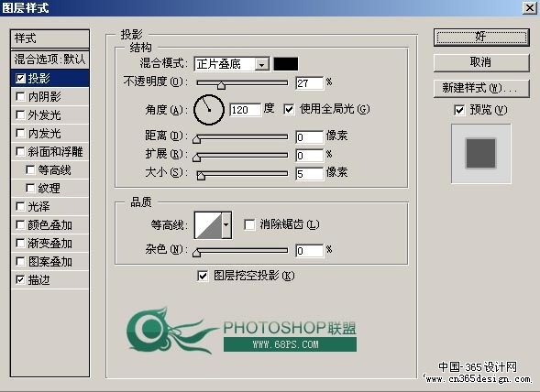540x392 pixels.
Task: Expand the 等高线 contour picker arrow
Action: pyautogui.click(x=226, y=225)
